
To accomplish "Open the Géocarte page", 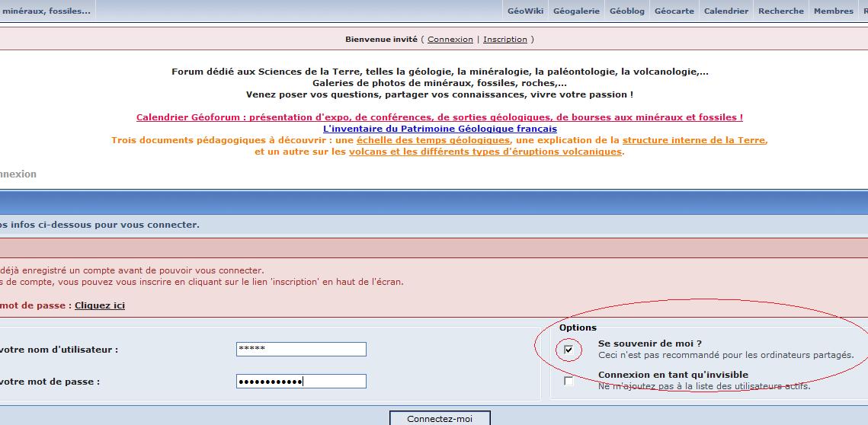I will pyautogui.click(x=674, y=11).
